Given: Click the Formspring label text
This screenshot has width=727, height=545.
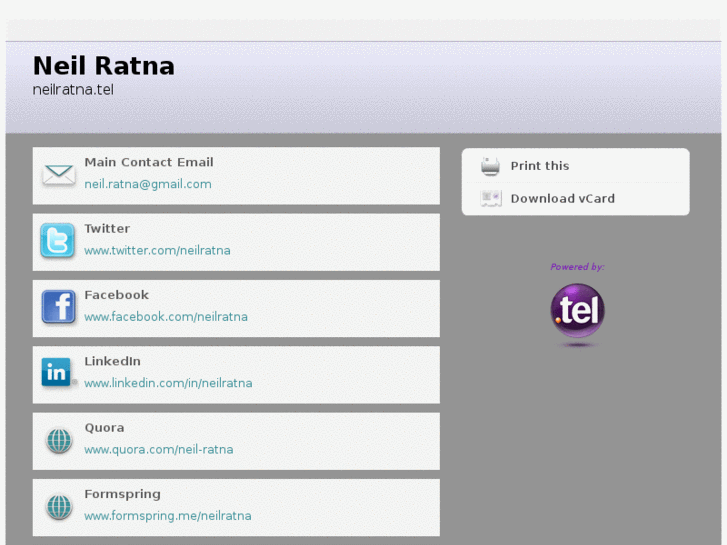Looking at the screenshot, I should pos(122,494).
